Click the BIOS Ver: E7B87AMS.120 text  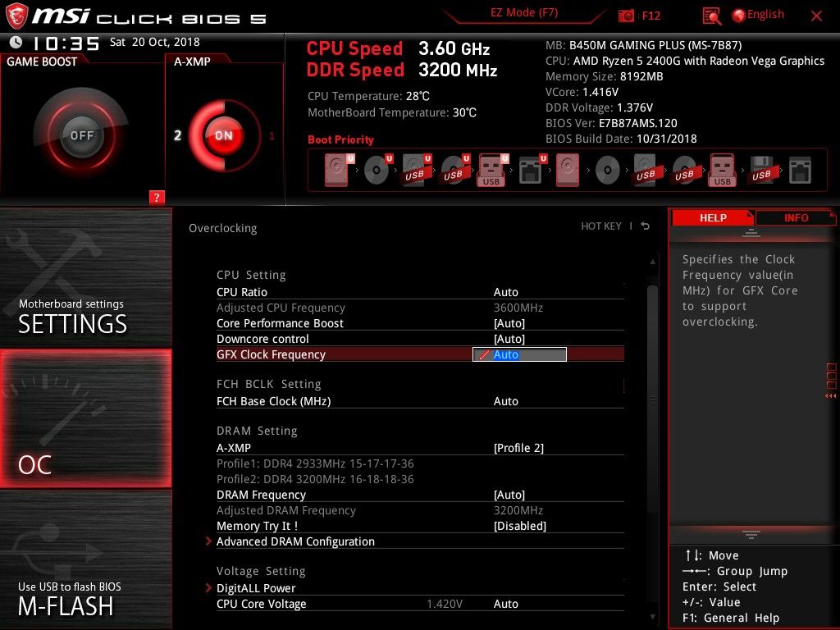point(611,123)
